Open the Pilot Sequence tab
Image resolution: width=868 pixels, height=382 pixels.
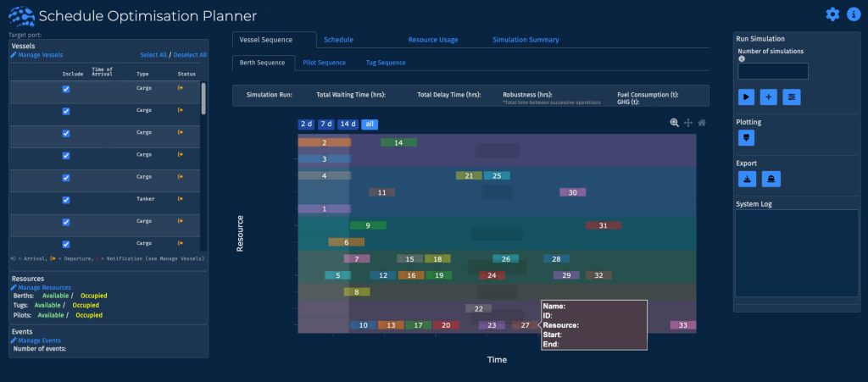coord(324,63)
